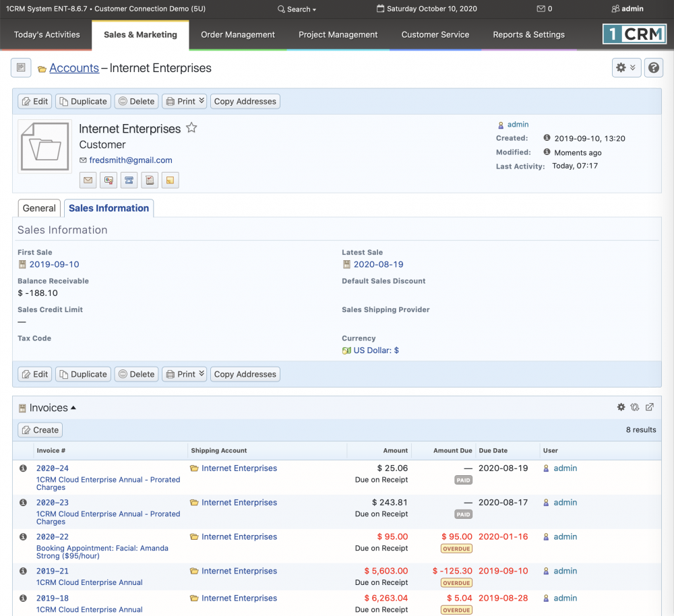Screen dimensions: 674x616
Task: Click the task creation icon beside the phone icon
Action: 149,180
